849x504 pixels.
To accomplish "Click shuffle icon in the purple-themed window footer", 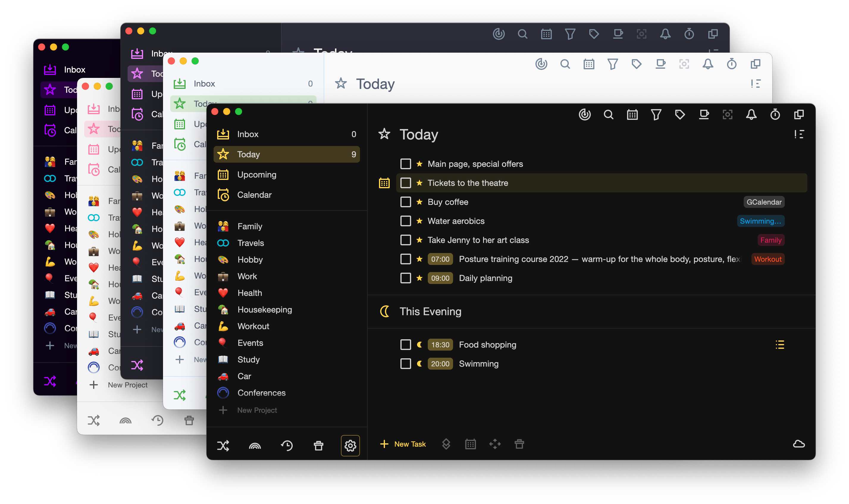I will coord(50,381).
